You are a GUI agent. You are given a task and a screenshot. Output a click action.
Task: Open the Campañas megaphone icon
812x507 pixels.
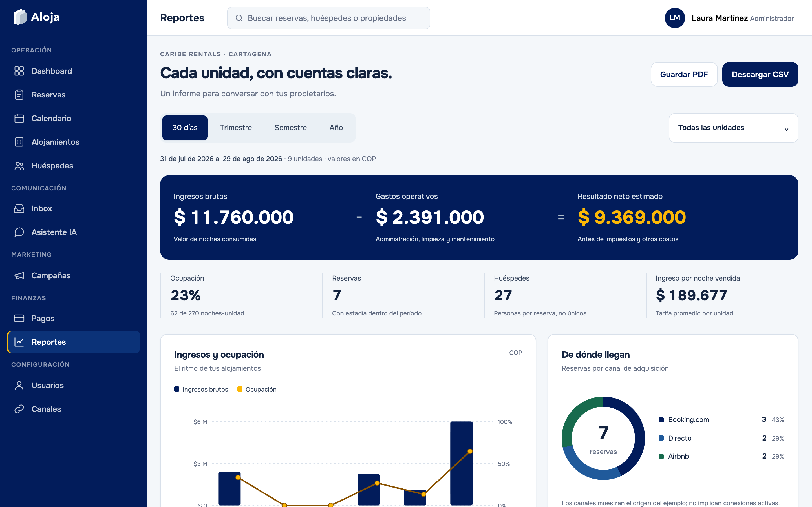(19, 276)
